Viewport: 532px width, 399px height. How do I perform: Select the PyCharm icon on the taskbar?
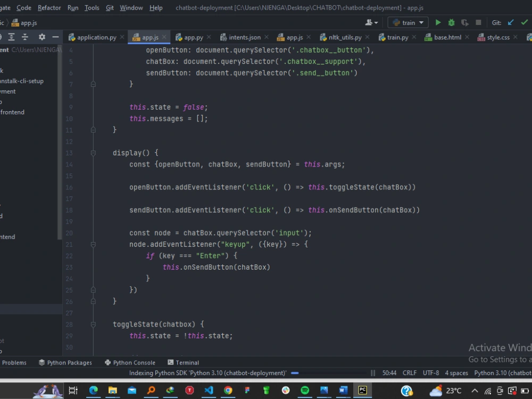click(362, 390)
